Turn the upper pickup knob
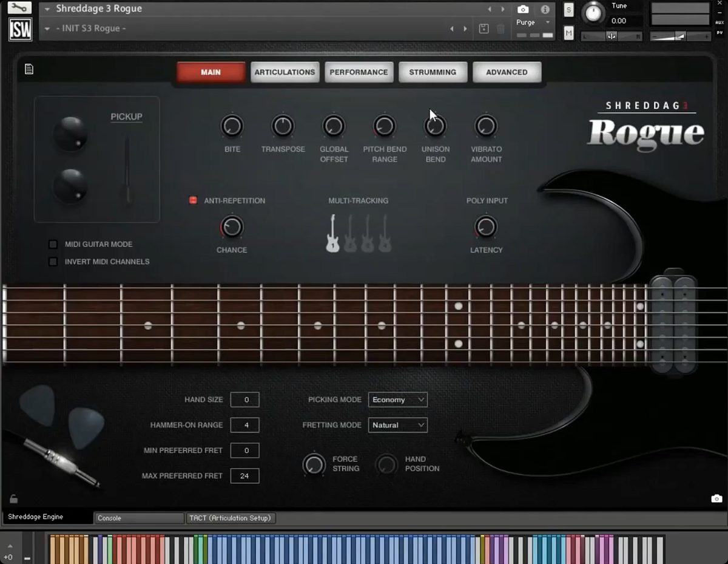Viewport: 728px width, 564px height. [70, 134]
